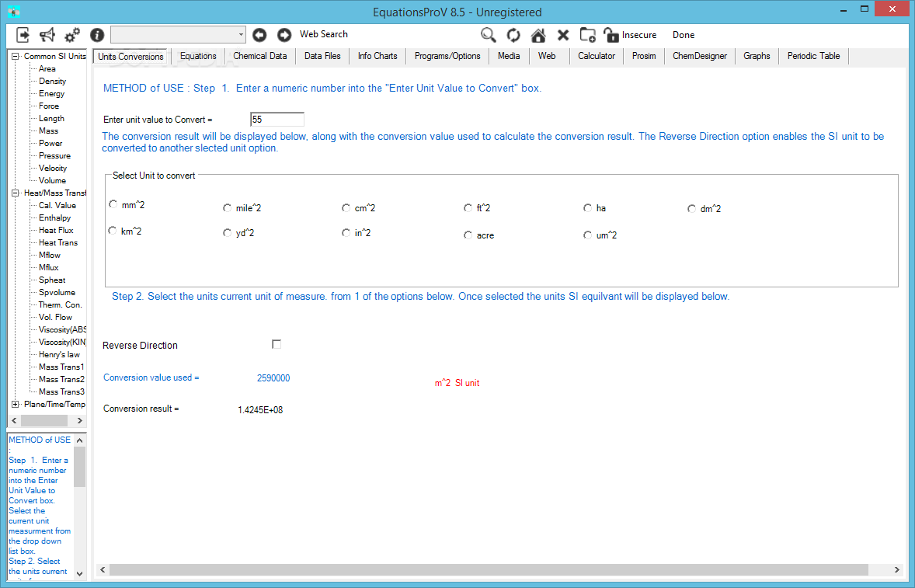The height and width of the screenshot is (588, 915).
Task: Collapse the Heat/Mass Transfer tree node
Action: pos(16,193)
